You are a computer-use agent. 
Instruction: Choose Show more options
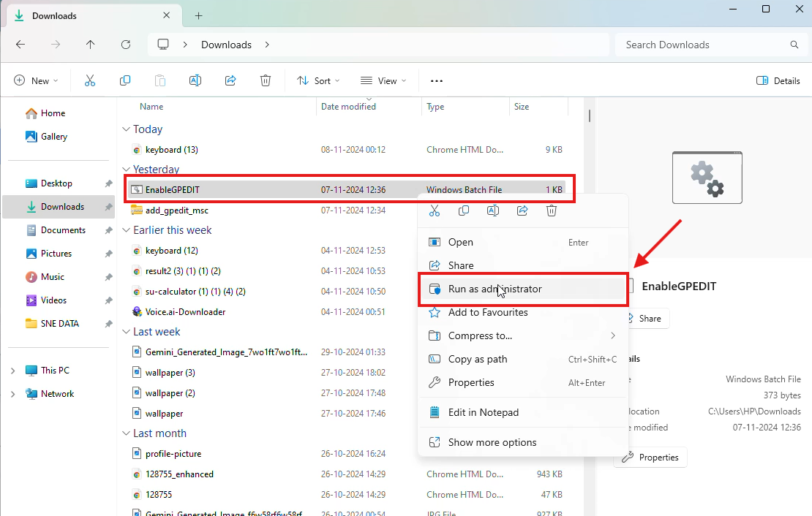point(523,442)
